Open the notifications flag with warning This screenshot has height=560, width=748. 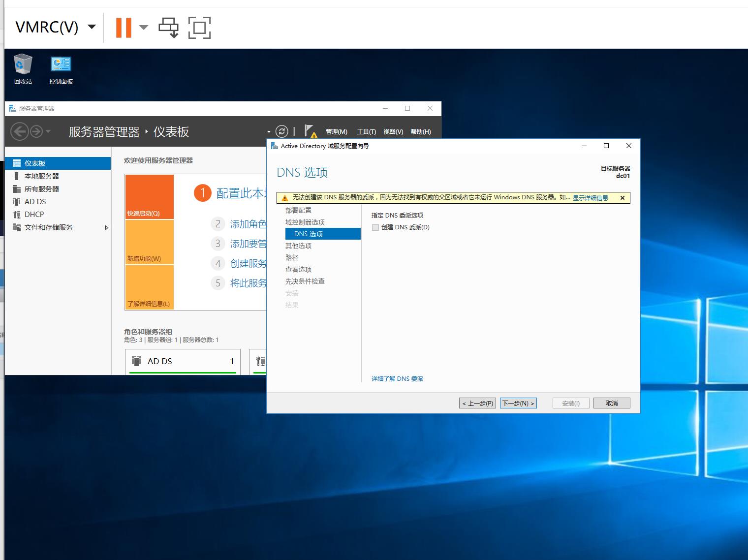point(311,131)
